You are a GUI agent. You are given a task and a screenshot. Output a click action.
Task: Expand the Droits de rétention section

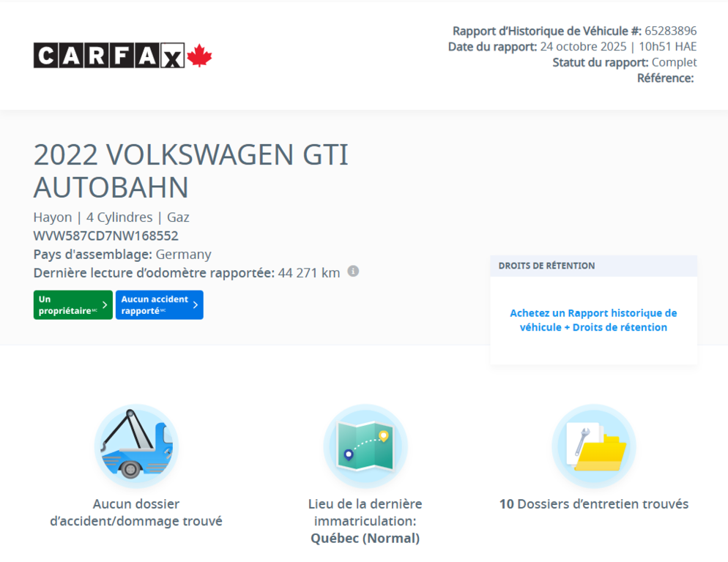[x=593, y=266]
